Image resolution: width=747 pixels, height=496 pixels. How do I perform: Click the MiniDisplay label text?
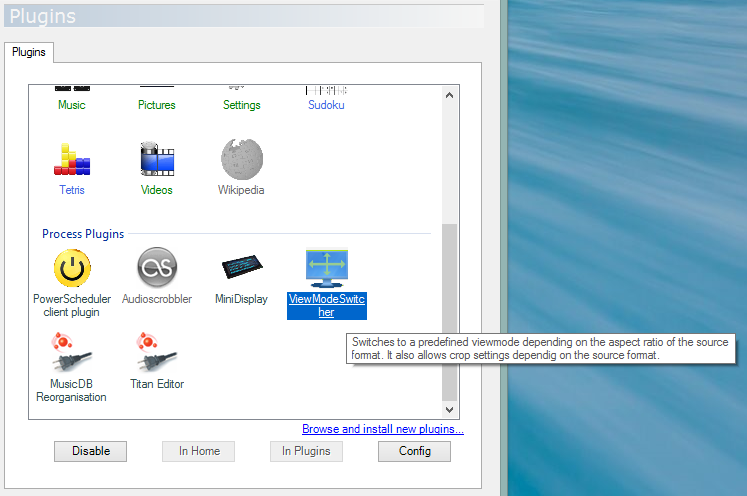tap(242, 299)
